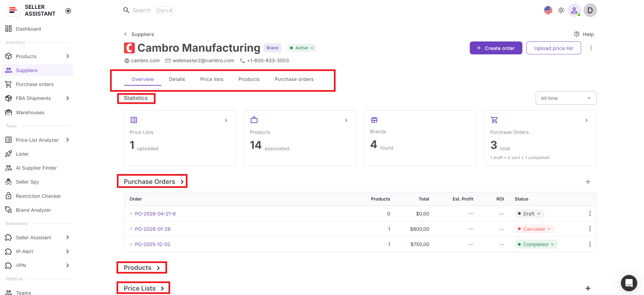Click the FBA Shipments icon

pyautogui.click(x=8, y=98)
